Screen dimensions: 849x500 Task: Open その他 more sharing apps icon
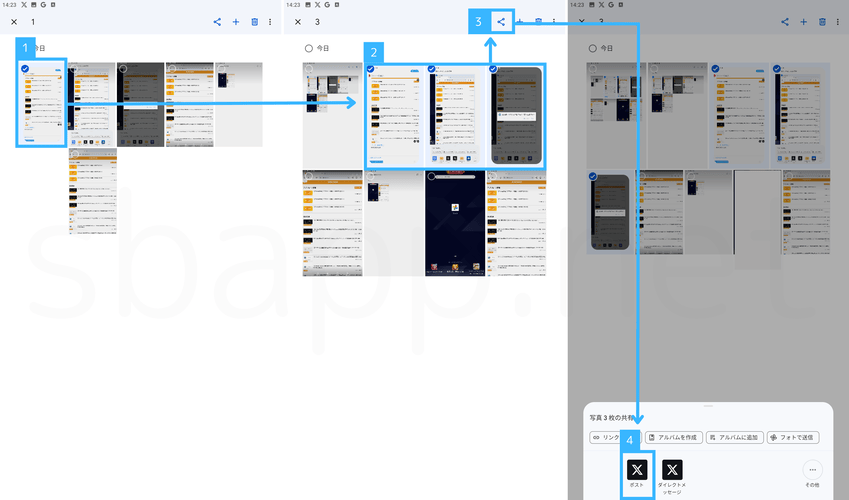812,469
